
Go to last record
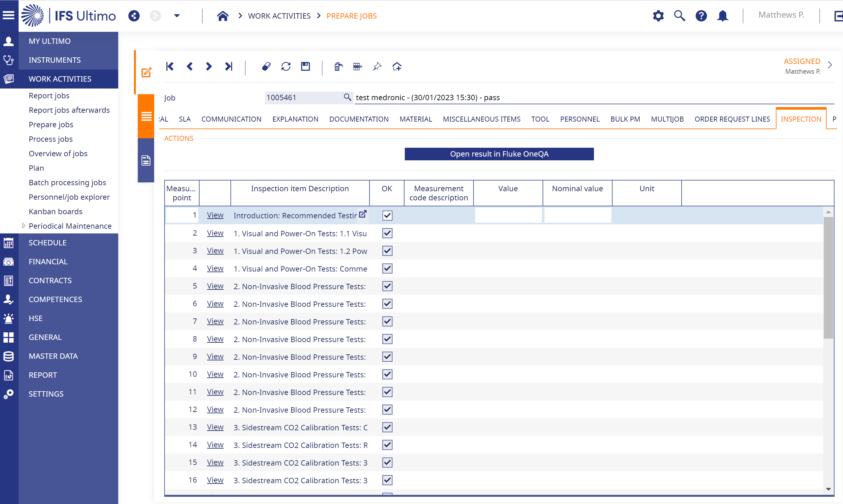click(229, 66)
